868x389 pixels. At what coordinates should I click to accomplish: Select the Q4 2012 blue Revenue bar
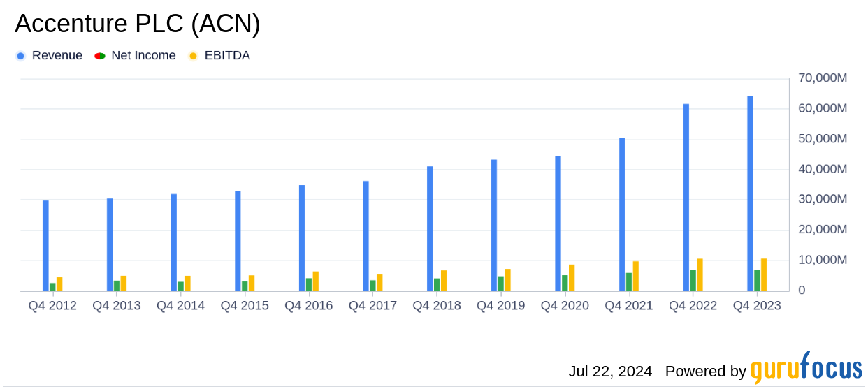45,246
